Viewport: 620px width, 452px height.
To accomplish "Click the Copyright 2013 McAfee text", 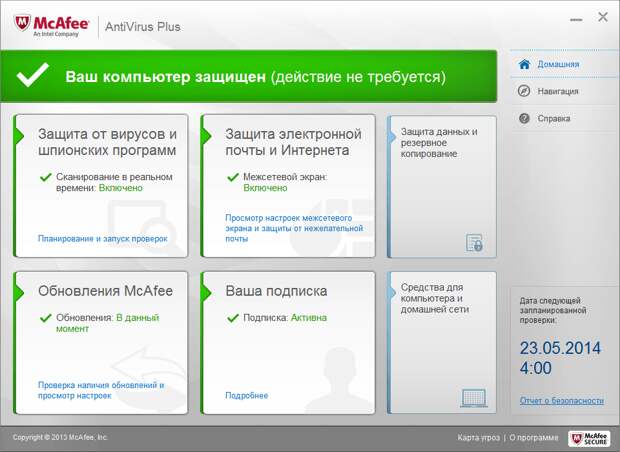I will (x=60, y=437).
